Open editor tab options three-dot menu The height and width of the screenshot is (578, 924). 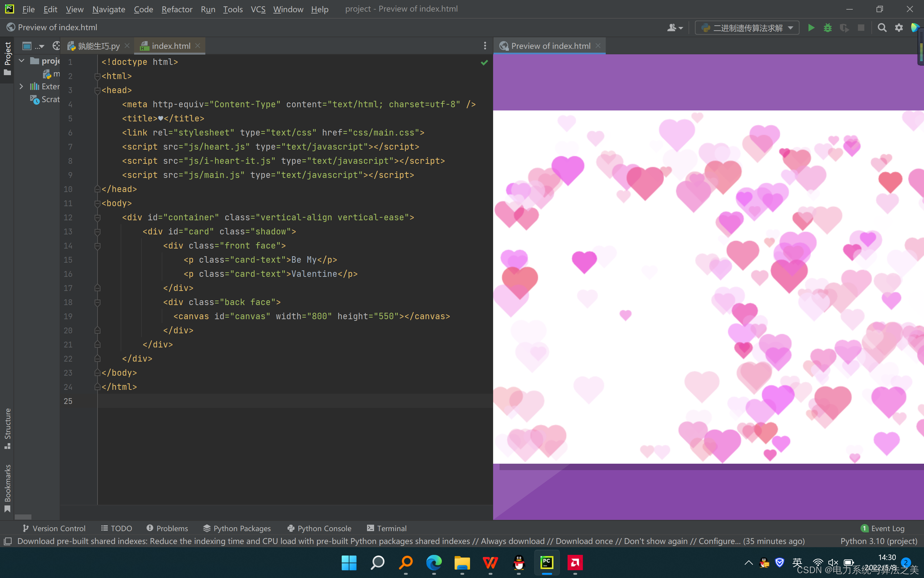point(485,46)
